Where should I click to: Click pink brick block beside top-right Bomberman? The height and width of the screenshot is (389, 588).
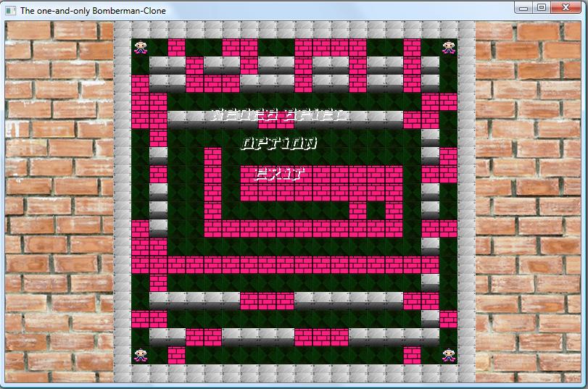tap(412, 48)
